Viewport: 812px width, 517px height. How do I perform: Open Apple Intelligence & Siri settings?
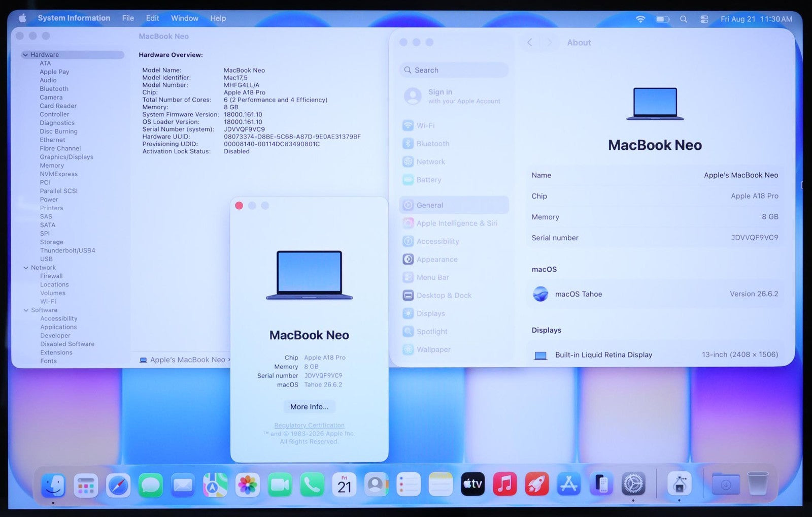pyautogui.click(x=454, y=223)
